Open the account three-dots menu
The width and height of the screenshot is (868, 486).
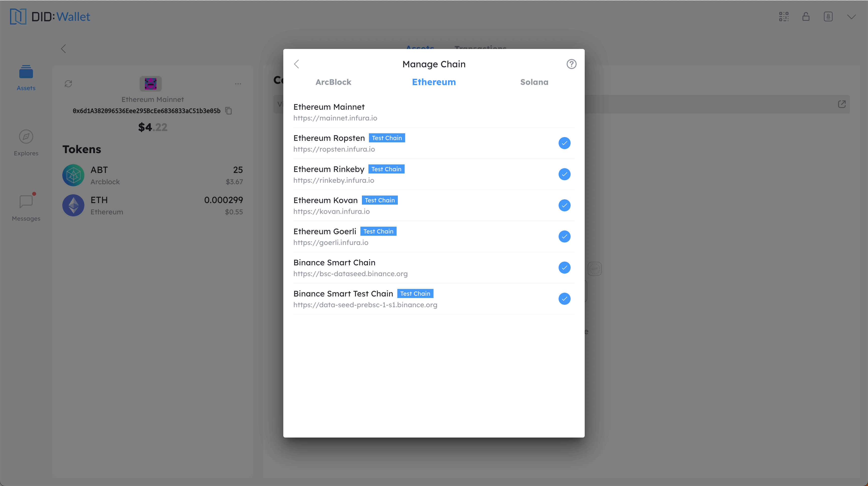click(238, 84)
